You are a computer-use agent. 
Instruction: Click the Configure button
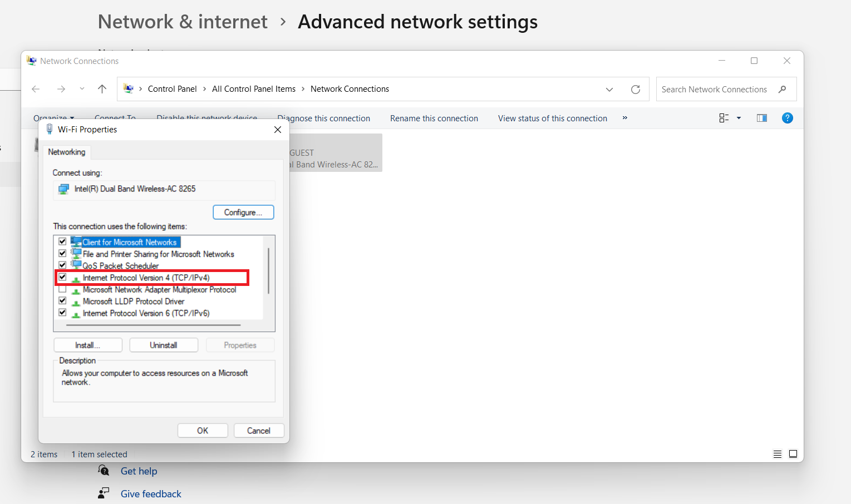click(x=243, y=213)
